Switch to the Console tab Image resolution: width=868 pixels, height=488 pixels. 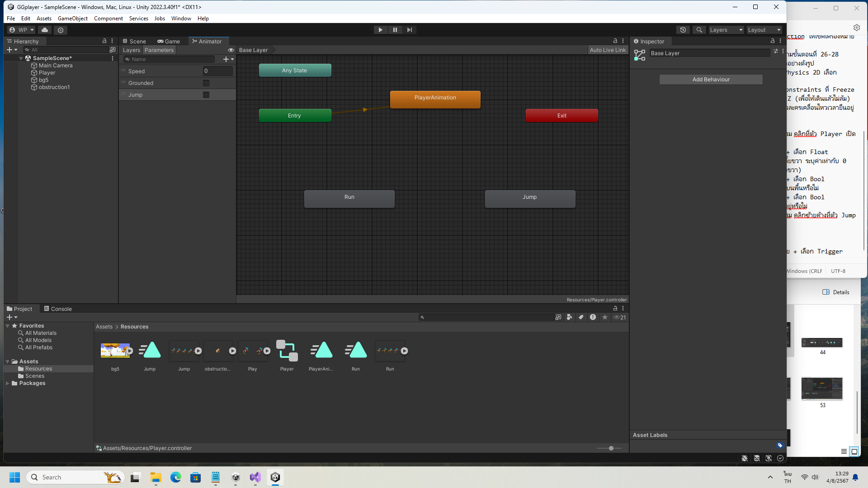[x=58, y=309]
